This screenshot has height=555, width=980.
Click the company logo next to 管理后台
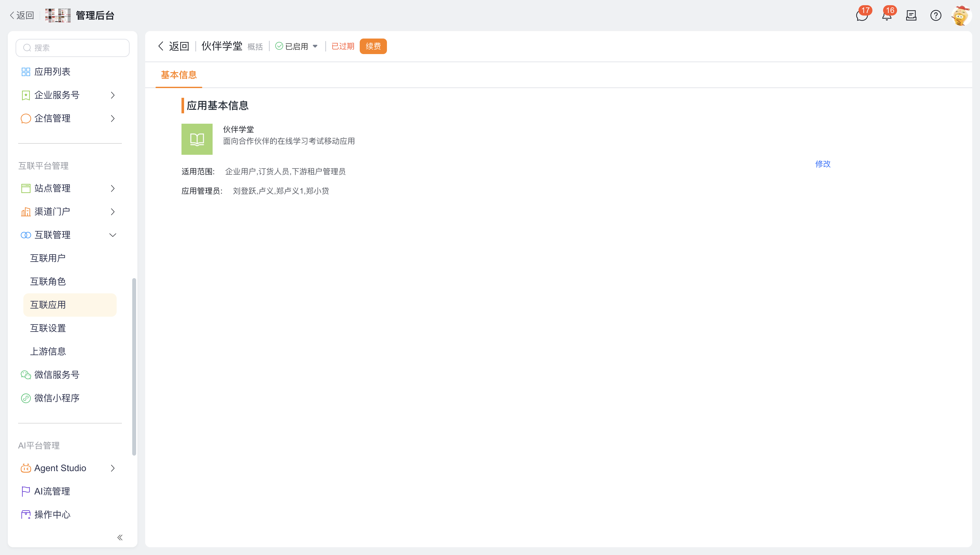[58, 16]
